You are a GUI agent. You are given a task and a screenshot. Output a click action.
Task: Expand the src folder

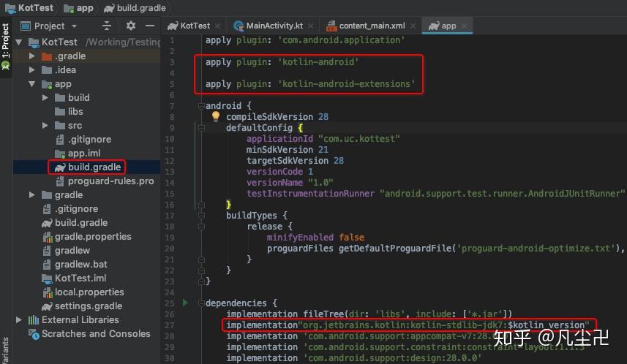45,126
